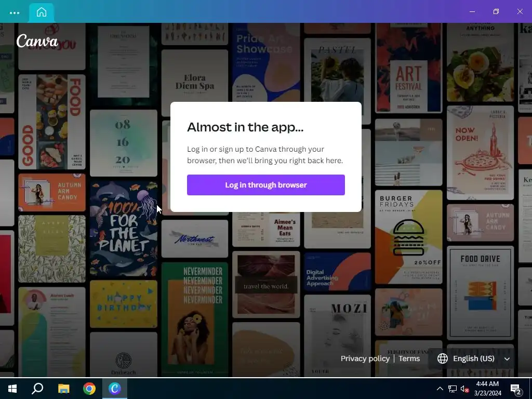Click the Pride Art Showcase poster
Image resolution: width=532 pixels, height=399 pixels.
tap(266, 62)
